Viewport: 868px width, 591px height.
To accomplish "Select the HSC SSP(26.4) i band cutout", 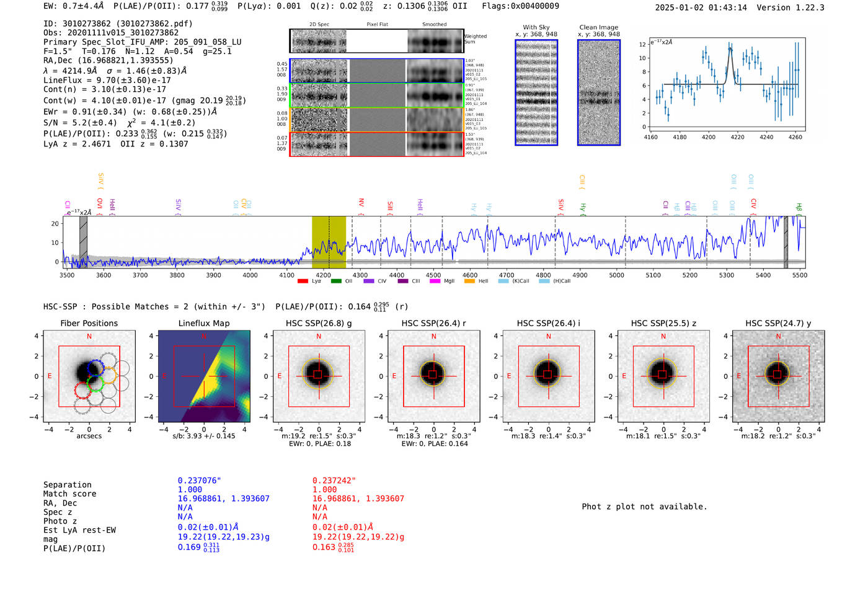I will coord(548,376).
